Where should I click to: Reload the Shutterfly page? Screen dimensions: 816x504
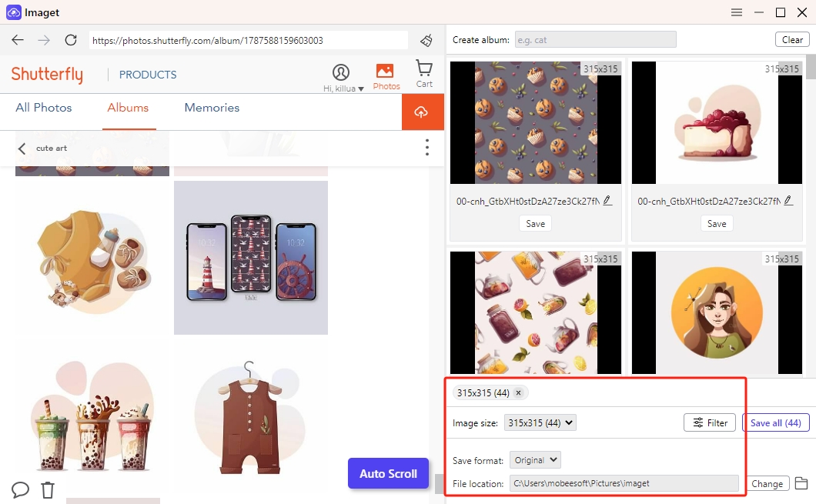[x=71, y=40]
